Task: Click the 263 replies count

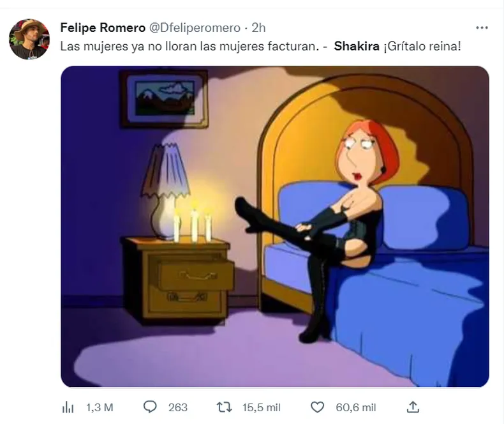Action: (178, 407)
